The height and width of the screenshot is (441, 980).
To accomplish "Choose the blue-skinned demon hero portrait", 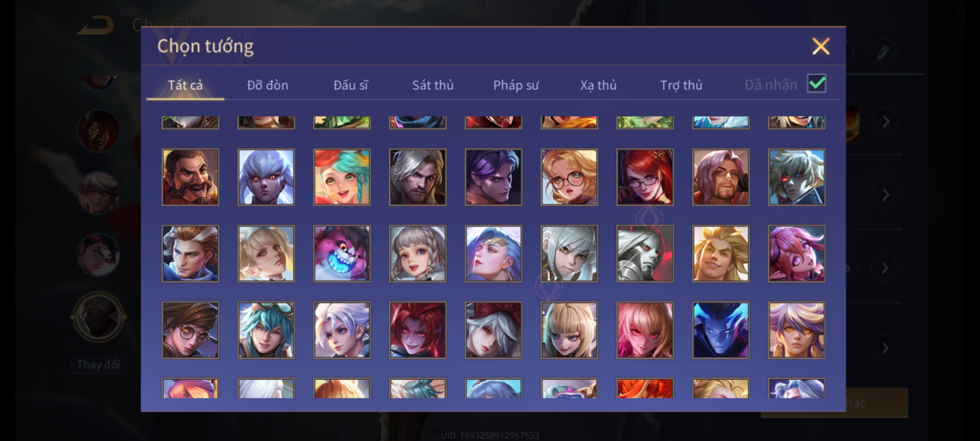I will click(721, 330).
